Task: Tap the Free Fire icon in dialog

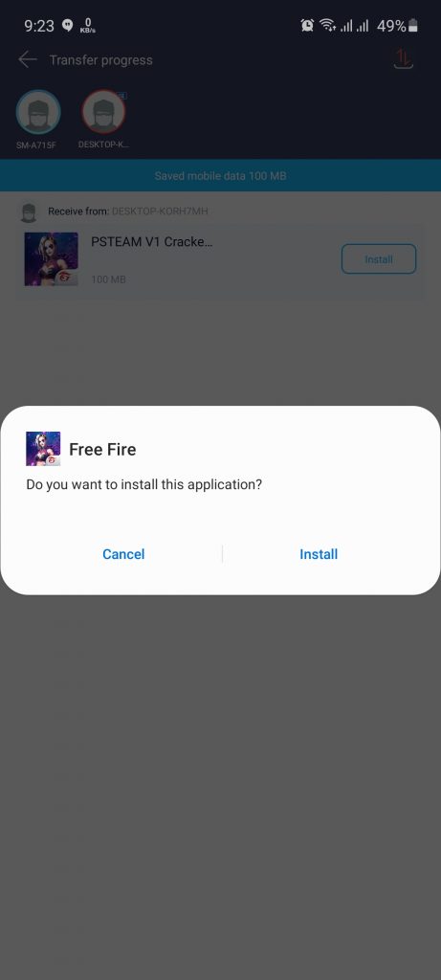Action: tap(43, 449)
